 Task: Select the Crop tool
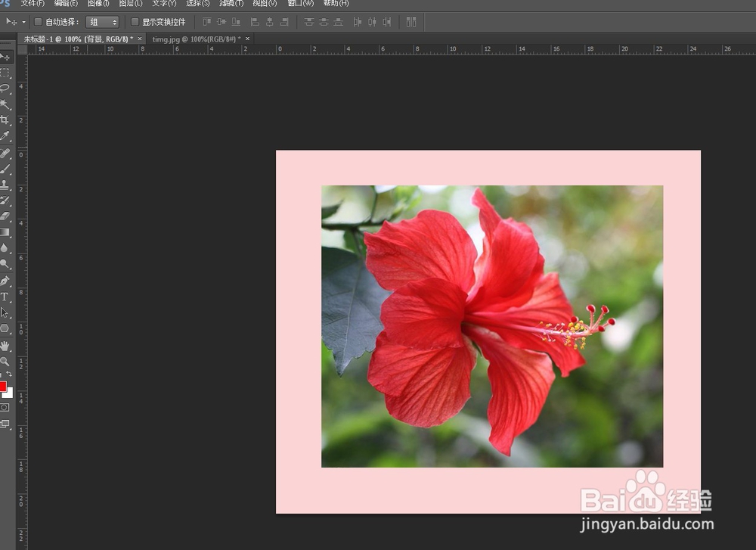point(5,120)
